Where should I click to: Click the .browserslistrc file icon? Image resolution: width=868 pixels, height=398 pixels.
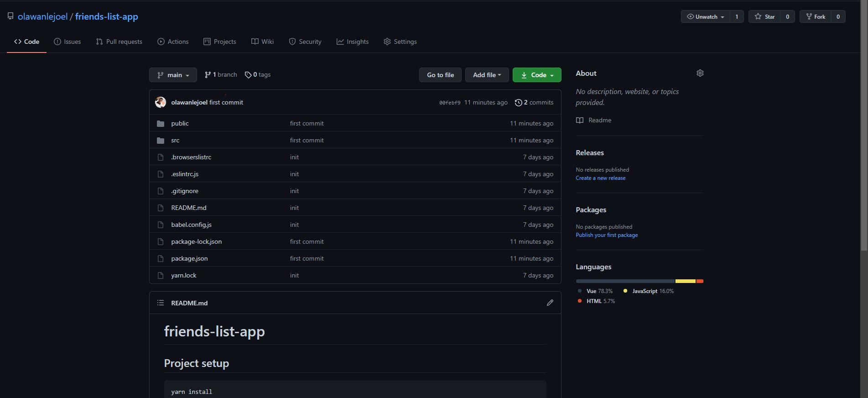[x=161, y=157]
